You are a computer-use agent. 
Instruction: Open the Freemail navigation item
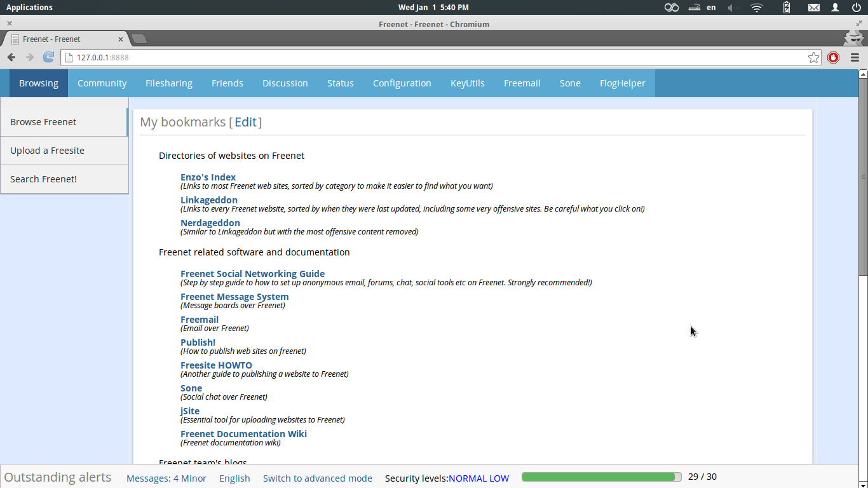(x=522, y=83)
